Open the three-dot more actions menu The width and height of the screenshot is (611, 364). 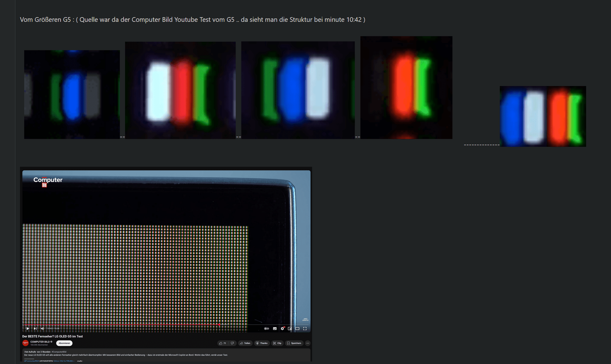[x=307, y=343]
